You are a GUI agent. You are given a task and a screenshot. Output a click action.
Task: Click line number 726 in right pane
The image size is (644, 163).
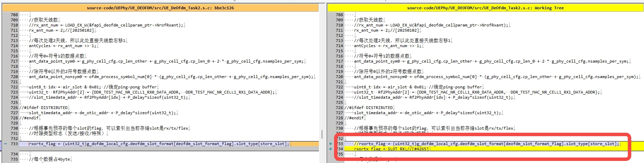tap(339, 108)
